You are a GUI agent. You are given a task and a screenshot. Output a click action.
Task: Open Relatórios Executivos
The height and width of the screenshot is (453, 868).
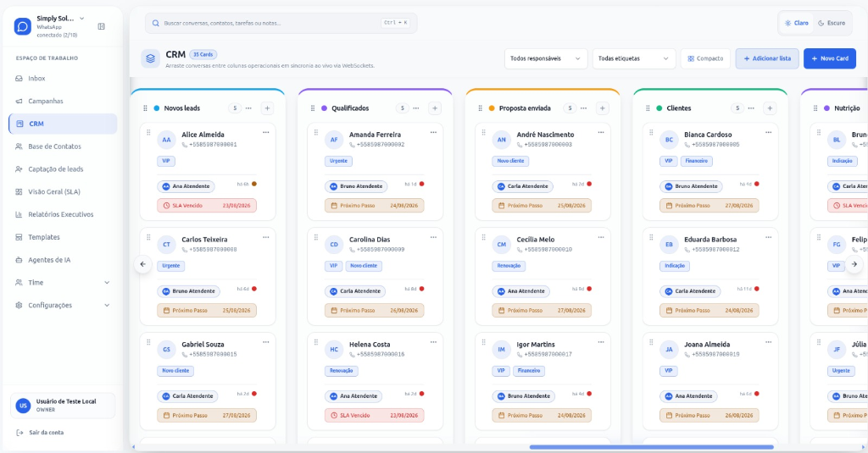coord(63,214)
